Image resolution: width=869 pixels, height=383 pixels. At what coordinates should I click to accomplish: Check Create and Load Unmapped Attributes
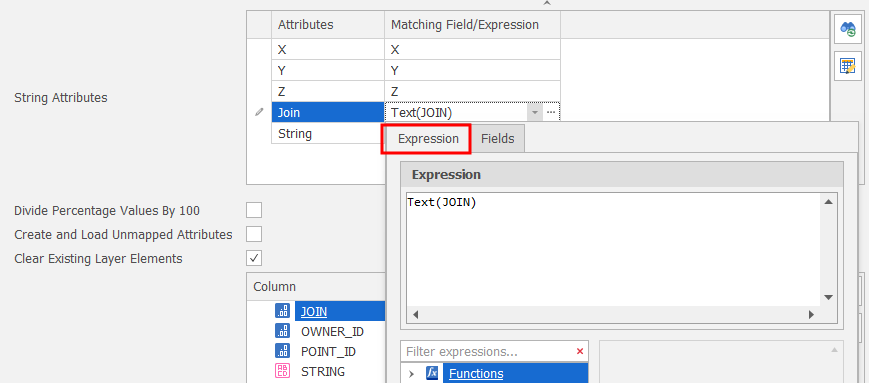pos(254,234)
